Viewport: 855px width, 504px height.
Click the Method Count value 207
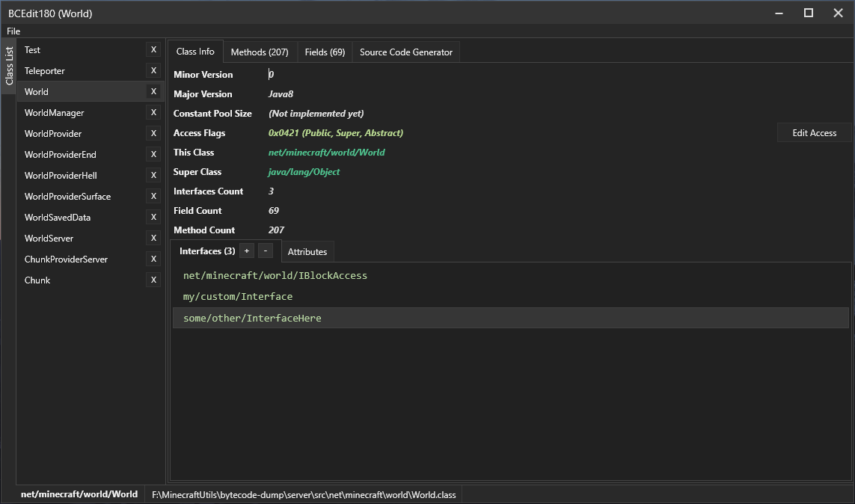277,230
